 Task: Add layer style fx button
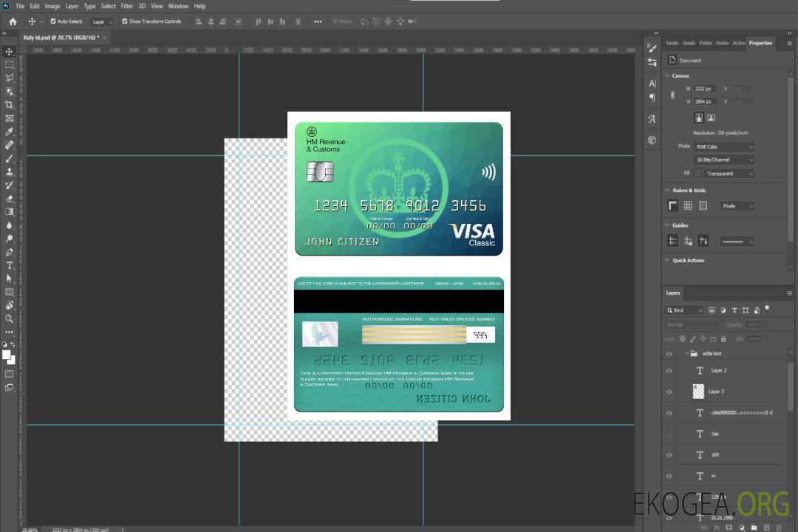coord(717,528)
